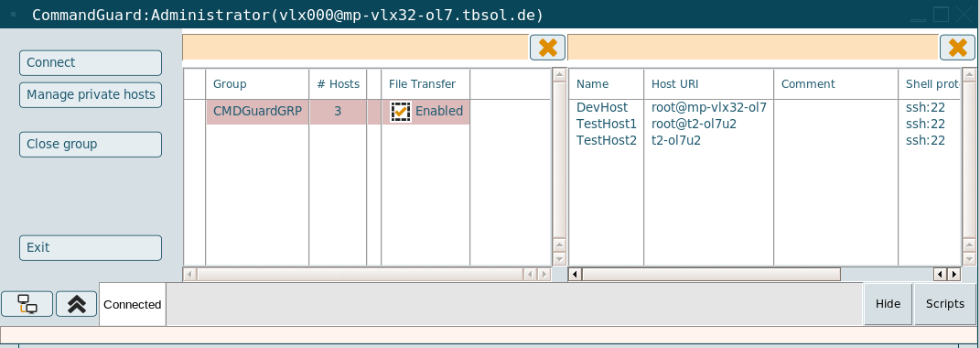Sort by # Hosts column header

click(338, 84)
